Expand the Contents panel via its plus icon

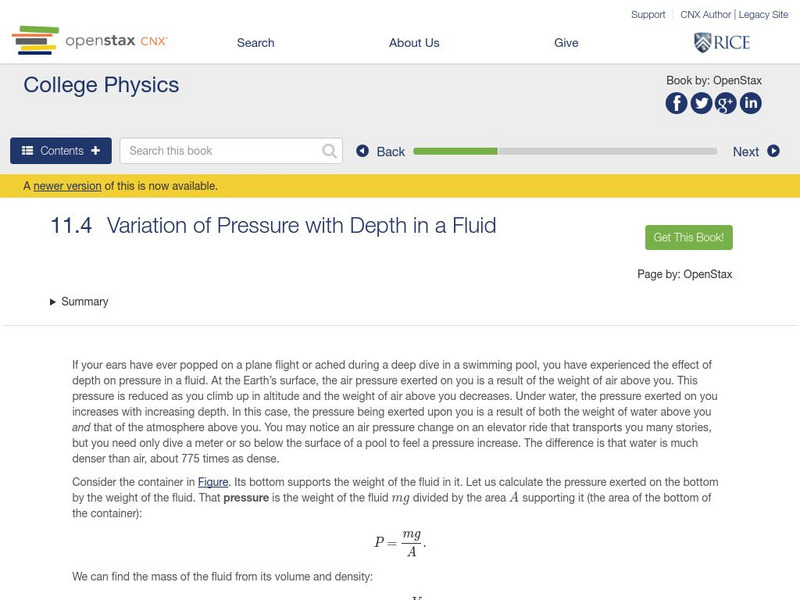coord(94,150)
